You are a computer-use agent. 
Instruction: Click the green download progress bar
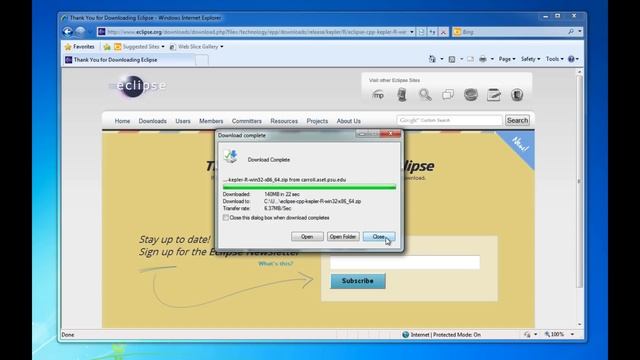click(x=309, y=187)
